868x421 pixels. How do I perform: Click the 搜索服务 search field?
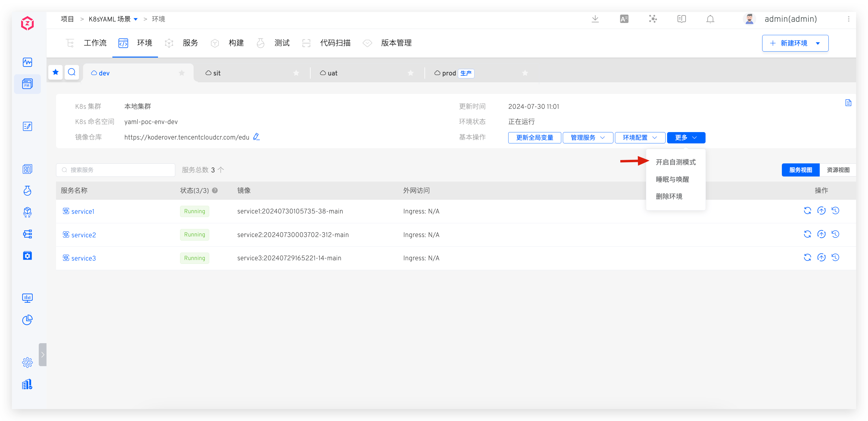click(x=116, y=170)
